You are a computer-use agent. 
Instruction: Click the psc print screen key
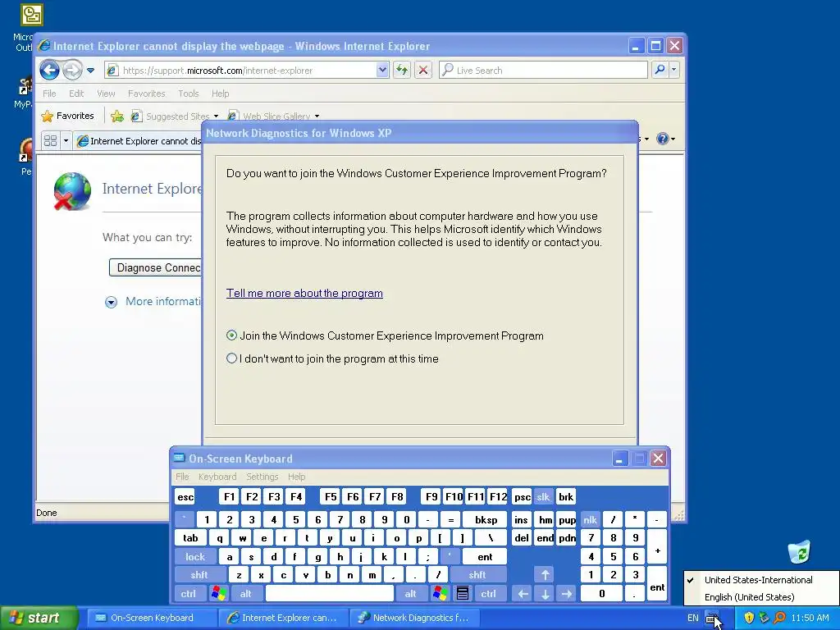tap(522, 497)
